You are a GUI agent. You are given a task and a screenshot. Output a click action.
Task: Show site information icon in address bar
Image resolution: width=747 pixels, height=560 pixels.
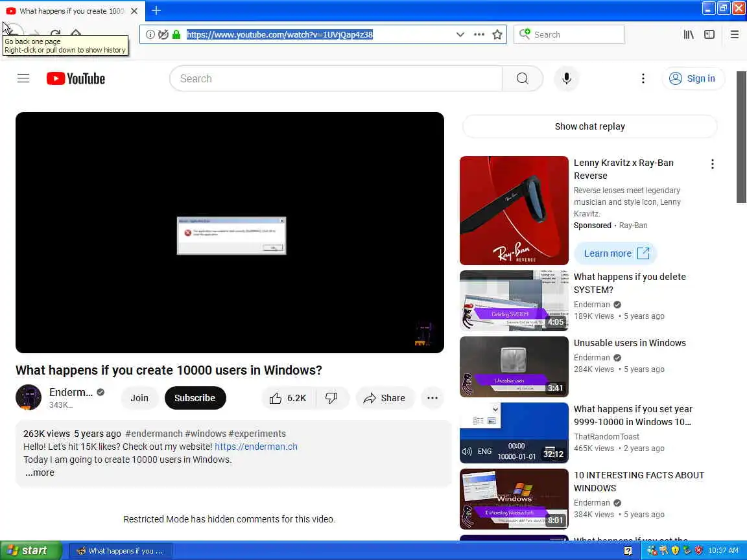[150, 34]
